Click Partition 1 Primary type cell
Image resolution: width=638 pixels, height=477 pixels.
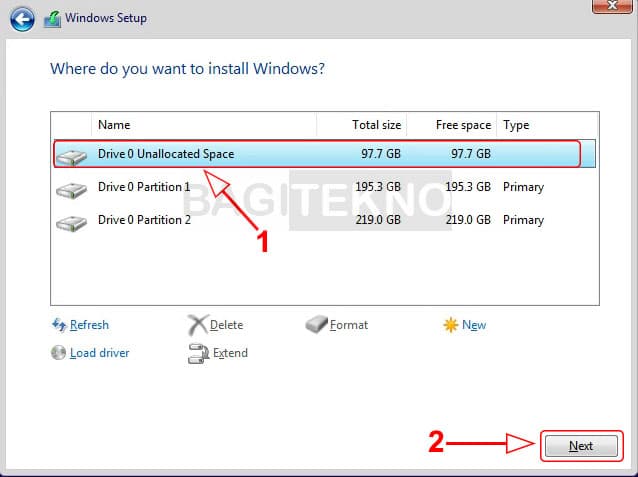point(523,187)
